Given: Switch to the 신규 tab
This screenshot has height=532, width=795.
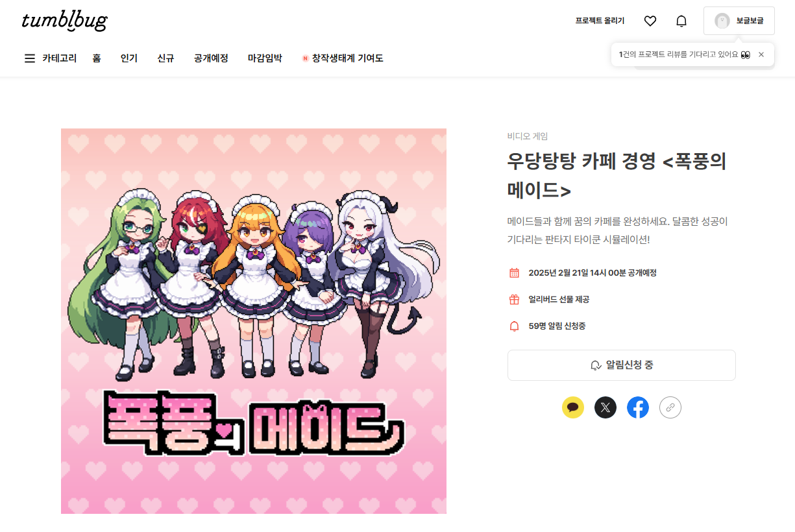Looking at the screenshot, I should tap(165, 58).
